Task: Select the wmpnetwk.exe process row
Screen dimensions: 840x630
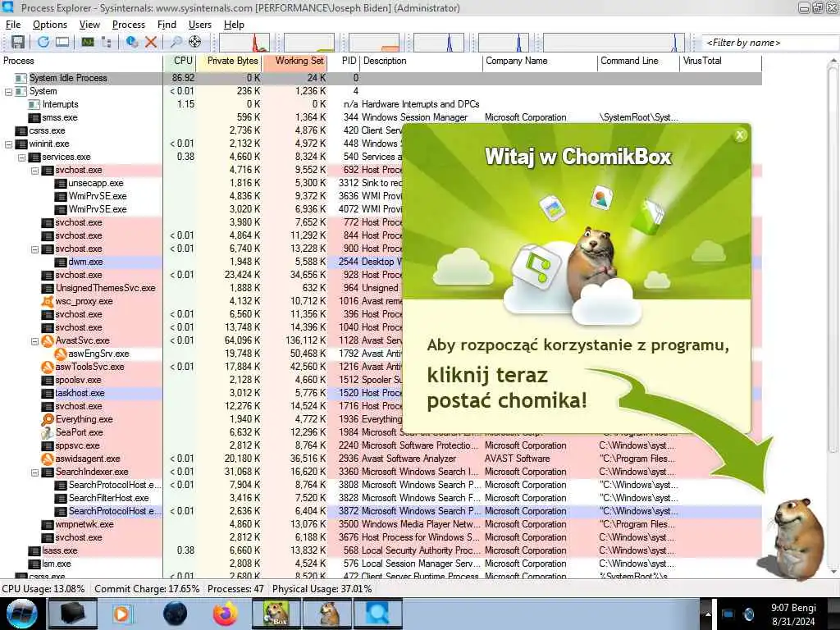Action: 381,524
